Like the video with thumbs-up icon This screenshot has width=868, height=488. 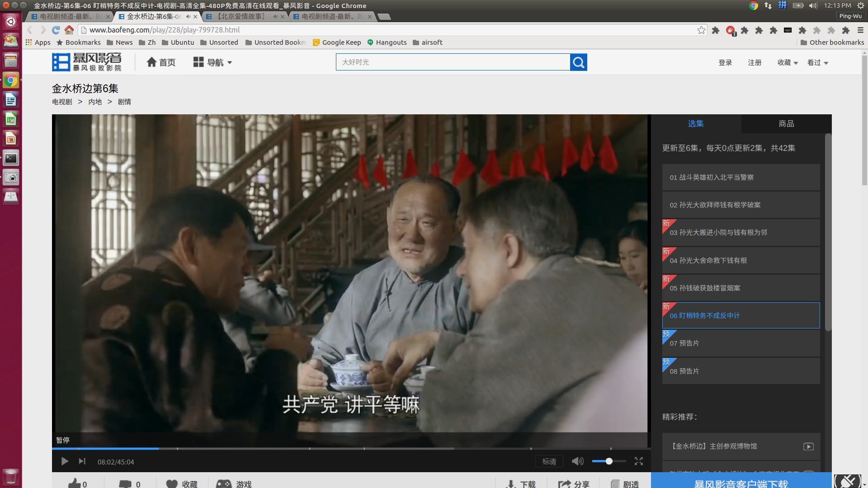pos(77,484)
